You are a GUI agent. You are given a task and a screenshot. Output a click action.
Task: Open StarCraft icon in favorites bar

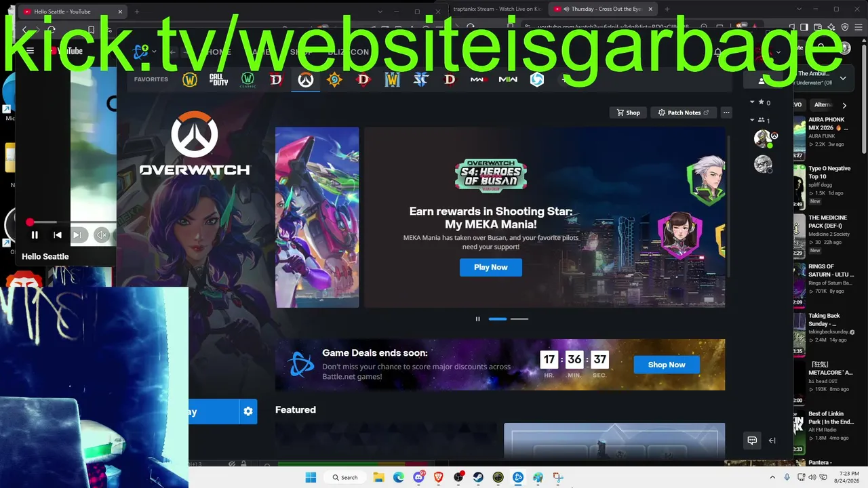[421, 80]
